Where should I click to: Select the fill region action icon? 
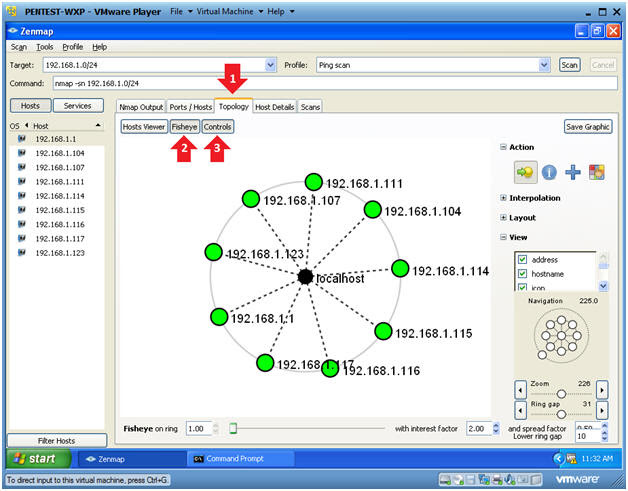click(596, 172)
